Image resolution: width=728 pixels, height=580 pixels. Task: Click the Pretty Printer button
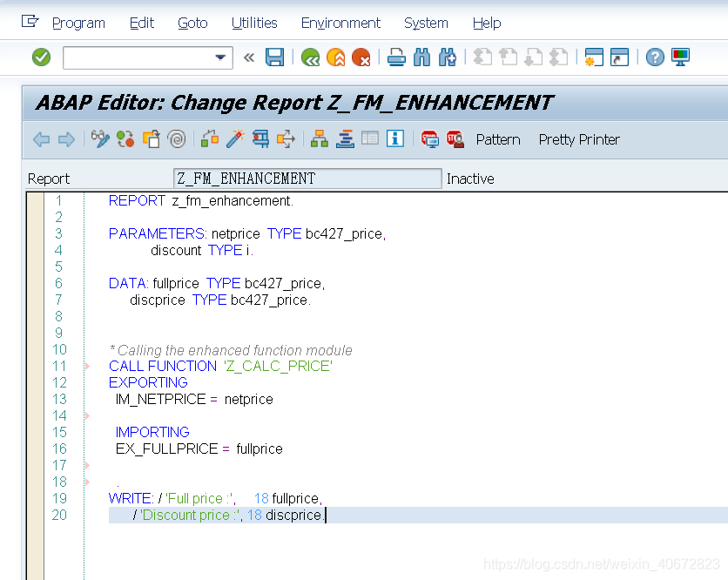point(579,140)
